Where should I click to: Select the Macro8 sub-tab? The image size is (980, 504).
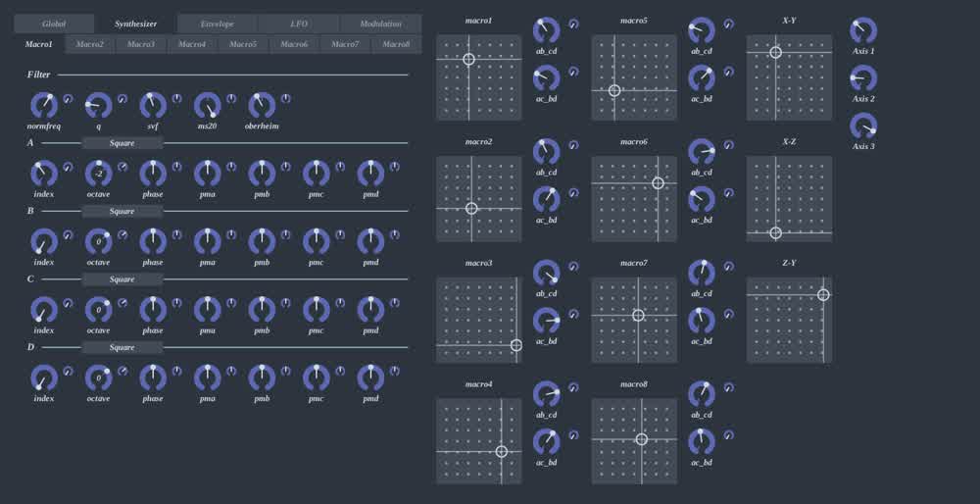(x=396, y=44)
